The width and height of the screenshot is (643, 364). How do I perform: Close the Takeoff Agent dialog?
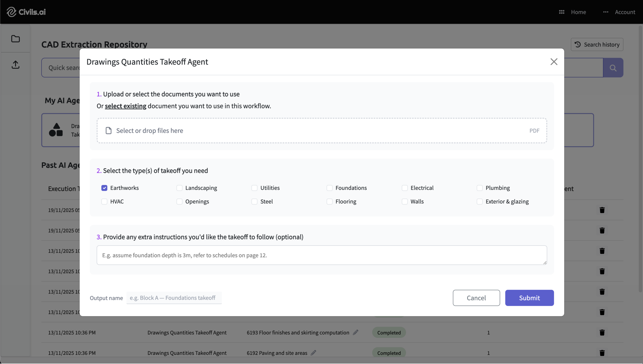pyautogui.click(x=554, y=62)
